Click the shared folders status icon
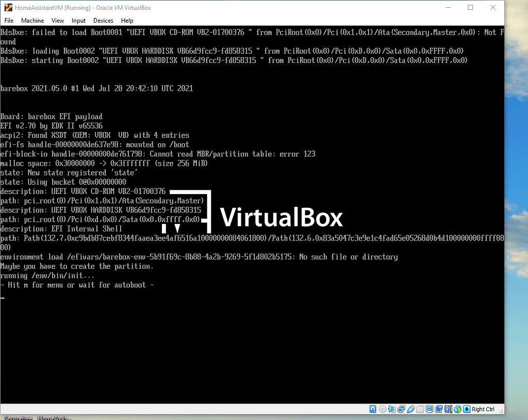This screenshot has width=528, height=420. tap(420, 409)
